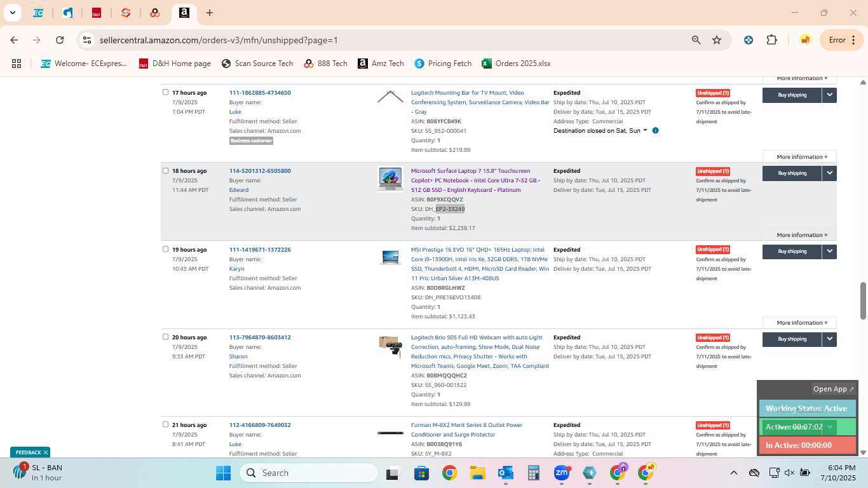Click the Windows taskbar Search box
Screen dimensions: 868x488
[309, 473]
